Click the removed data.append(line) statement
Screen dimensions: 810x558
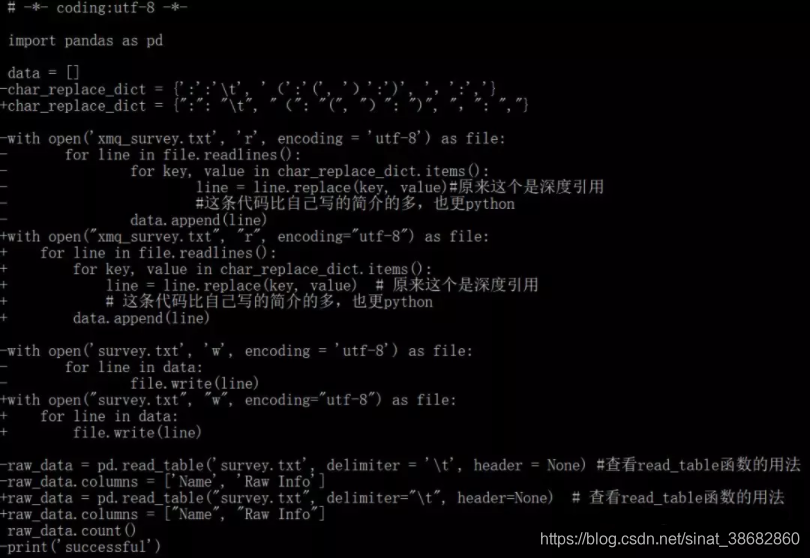tap(198, 220)
